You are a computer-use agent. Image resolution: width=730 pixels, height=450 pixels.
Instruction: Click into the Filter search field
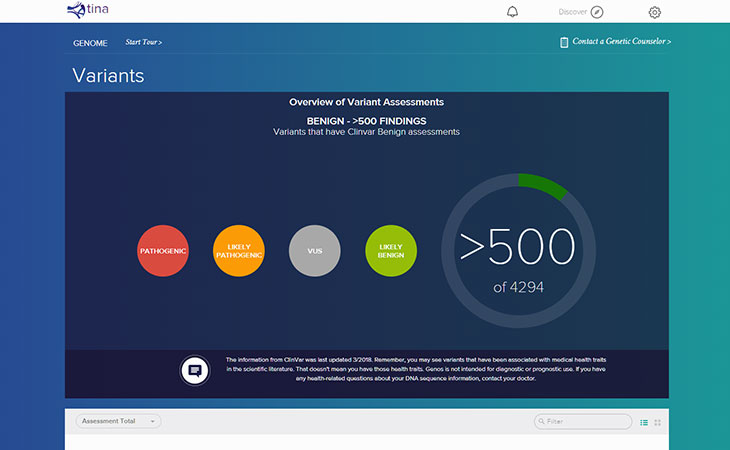point(585,422)
